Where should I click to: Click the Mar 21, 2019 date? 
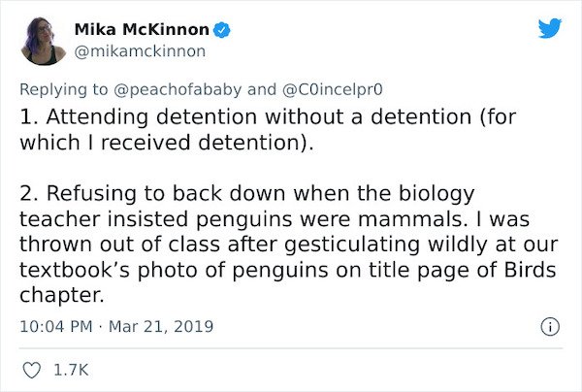(x=161, y=326)
